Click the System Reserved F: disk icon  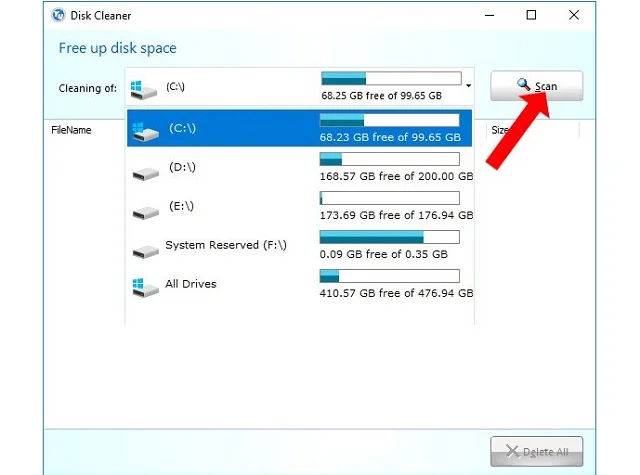145,251
